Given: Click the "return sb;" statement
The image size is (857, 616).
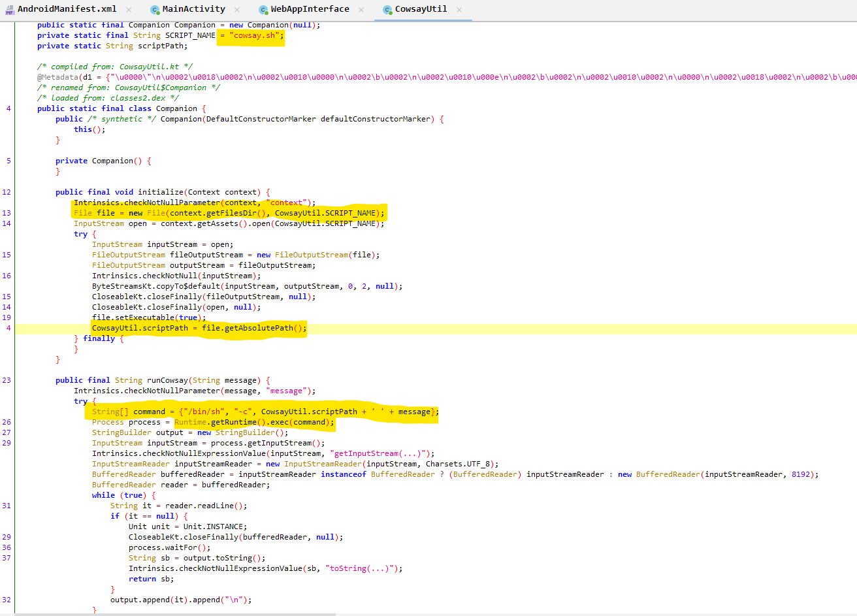Looking at the screenshot, I should tap(152, 579).
